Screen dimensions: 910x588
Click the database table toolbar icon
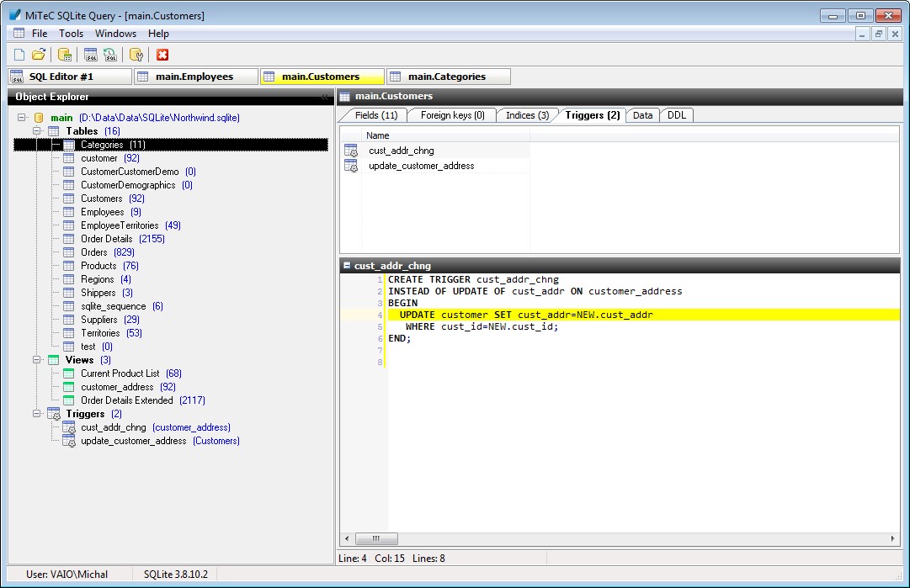pos(65,55)
